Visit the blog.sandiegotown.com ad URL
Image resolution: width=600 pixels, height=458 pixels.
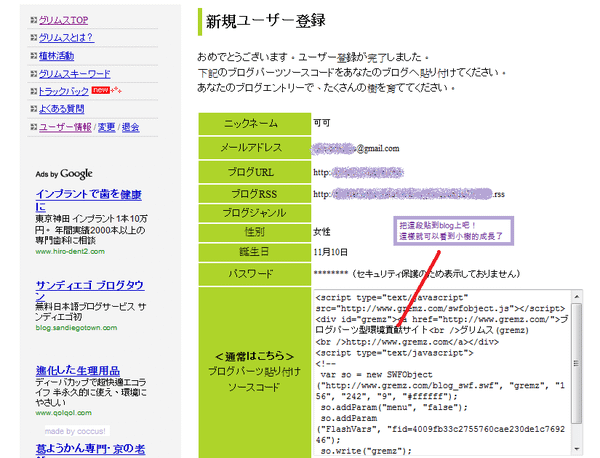click(76, 328)
